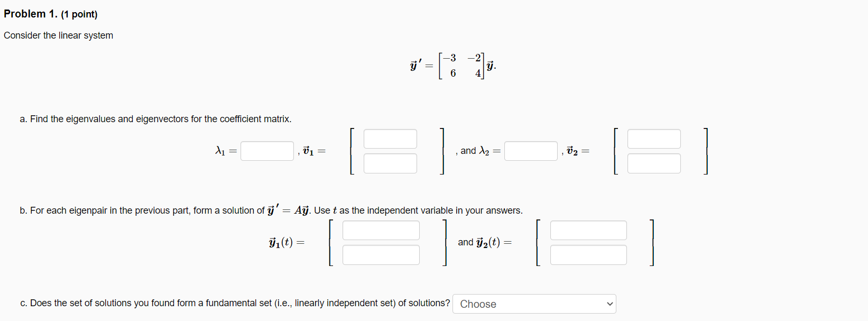868x321 pixels.
Task: Click the second eigenvalue blank in part a
Action: [x=531, y=151]
